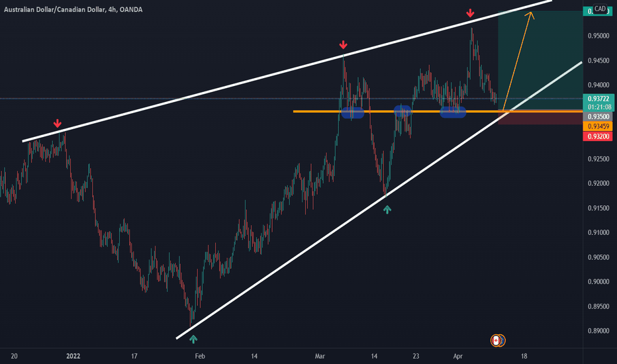Viewport: 617px width, 364px height.
Task: Click the orange line price tag 0.93459
Action: tap(598, 126)
